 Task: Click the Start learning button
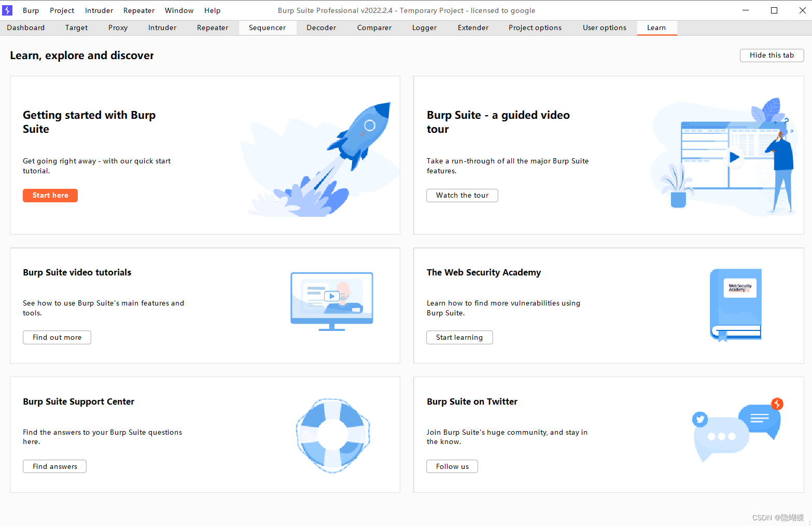(459, 338)
